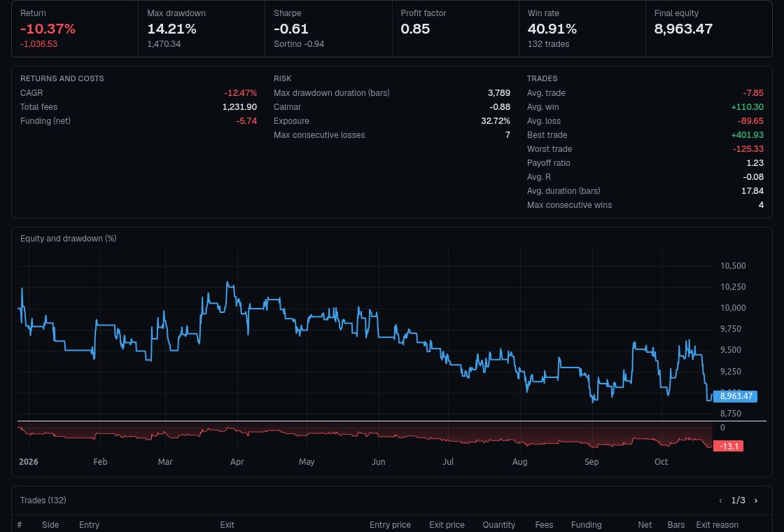784x532 pixels.
Task: Sort trades by Entry price column
Action: [x=390, y=524]
